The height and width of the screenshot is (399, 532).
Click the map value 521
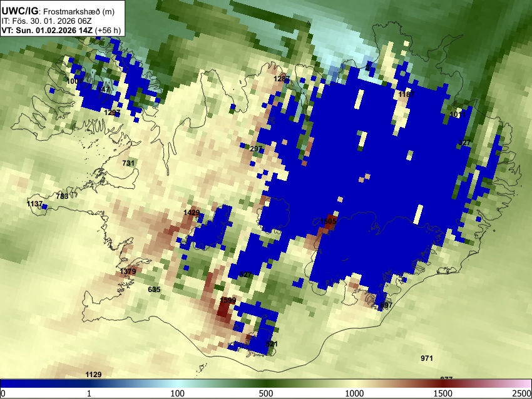click(272, 344)
